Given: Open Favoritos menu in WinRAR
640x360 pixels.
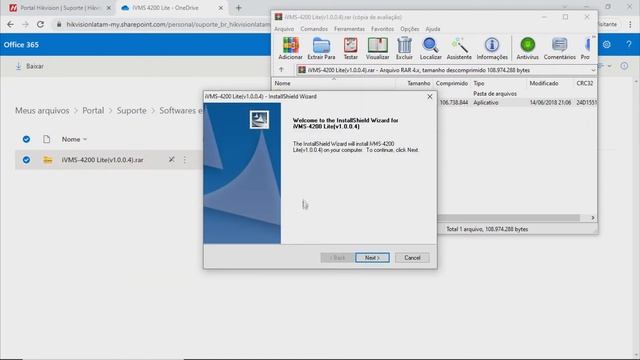Looking at the screenshot, I should (x=382, y=29).
